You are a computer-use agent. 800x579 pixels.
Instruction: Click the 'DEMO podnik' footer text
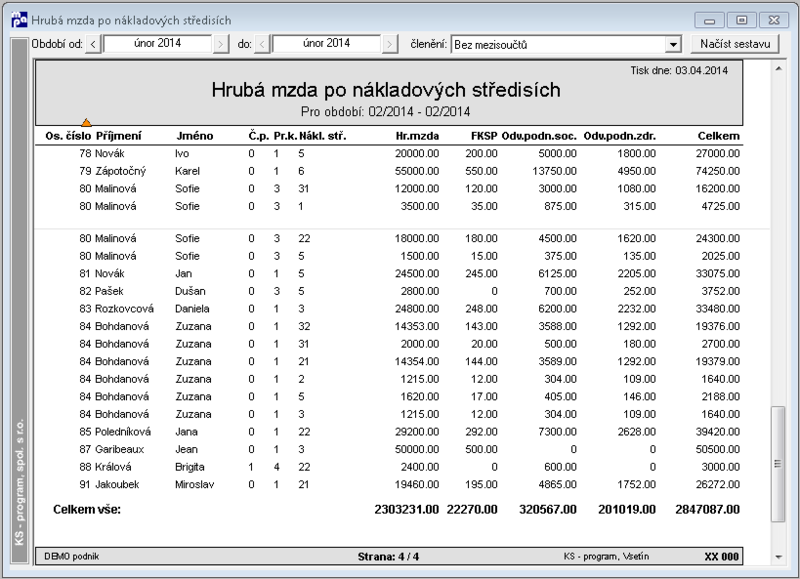pos(71,557)
